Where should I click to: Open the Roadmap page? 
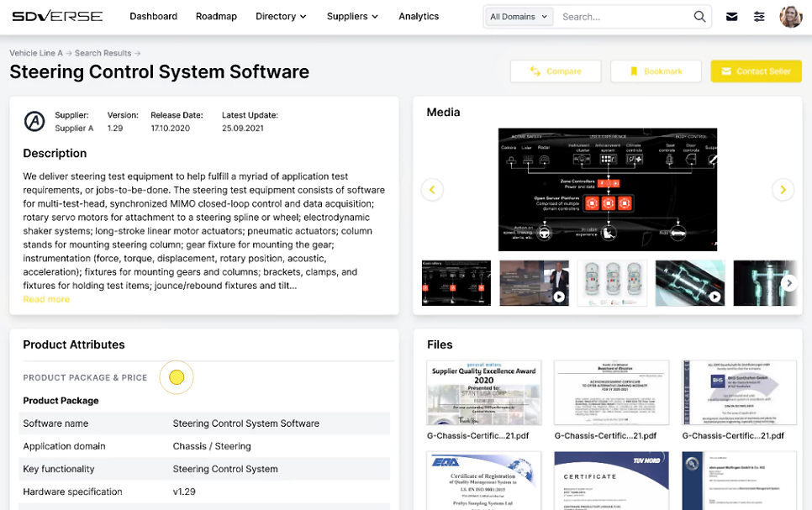click(217, 17)
